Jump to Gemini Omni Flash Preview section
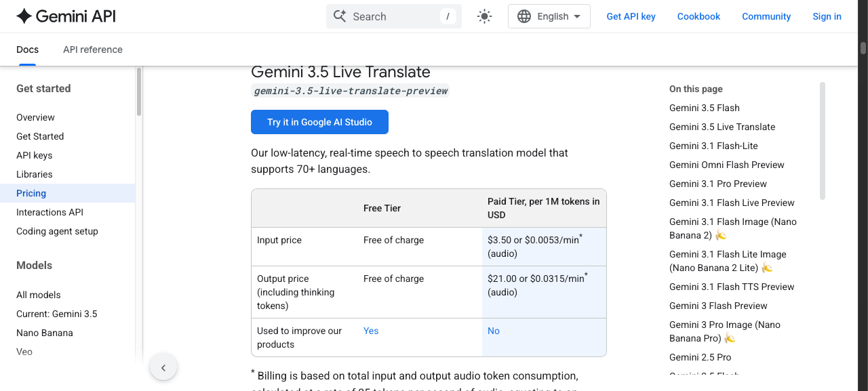 point(727,165)
